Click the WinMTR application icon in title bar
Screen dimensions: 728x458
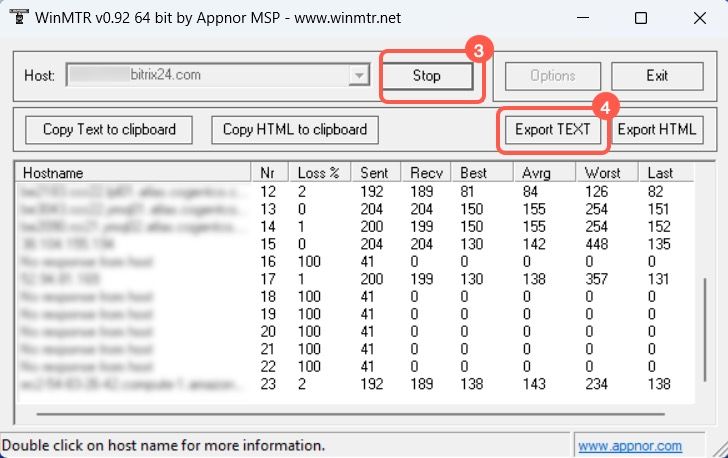point(19,17)
